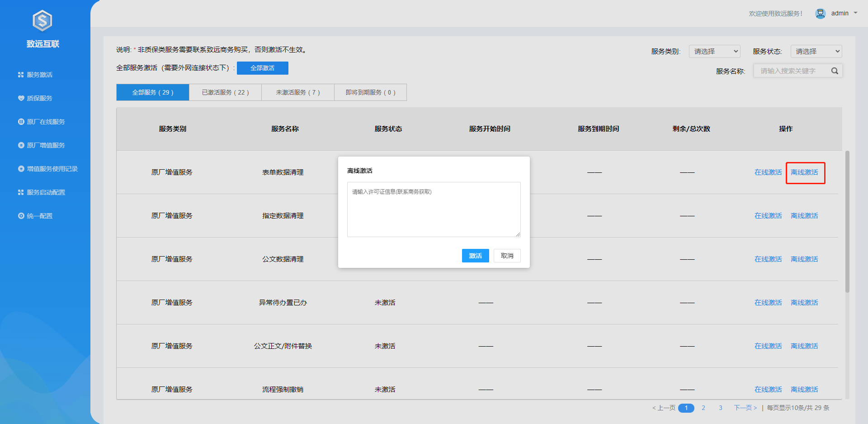
Task: Click the blue 激活 button in dialog
Action: pyautogui.click(x=475, y=256)
